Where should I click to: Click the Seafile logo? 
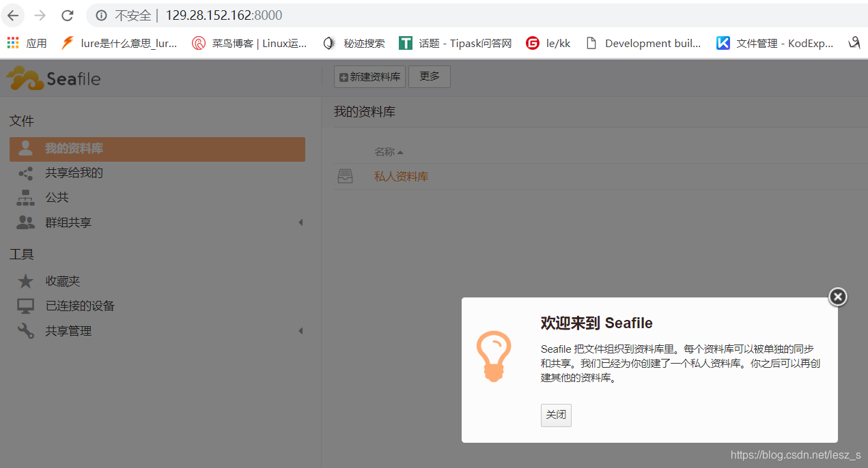(x=53, y=78)
